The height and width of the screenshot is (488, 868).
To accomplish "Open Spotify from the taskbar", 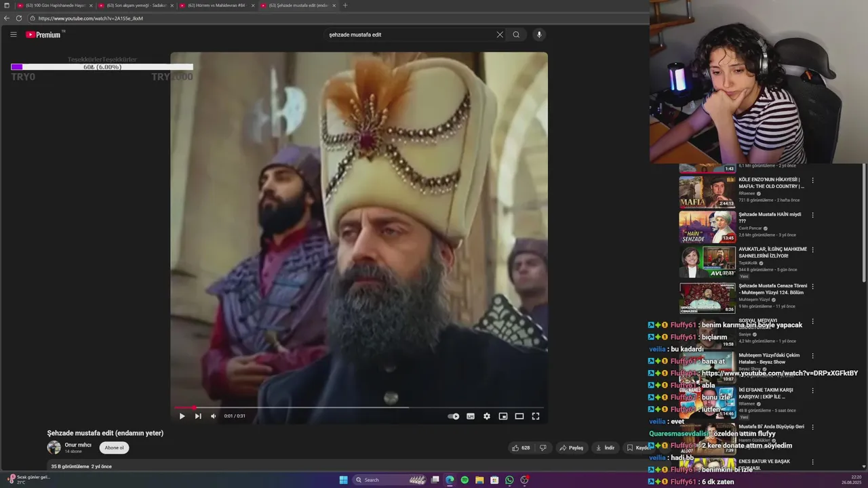I will pos(465,480).
